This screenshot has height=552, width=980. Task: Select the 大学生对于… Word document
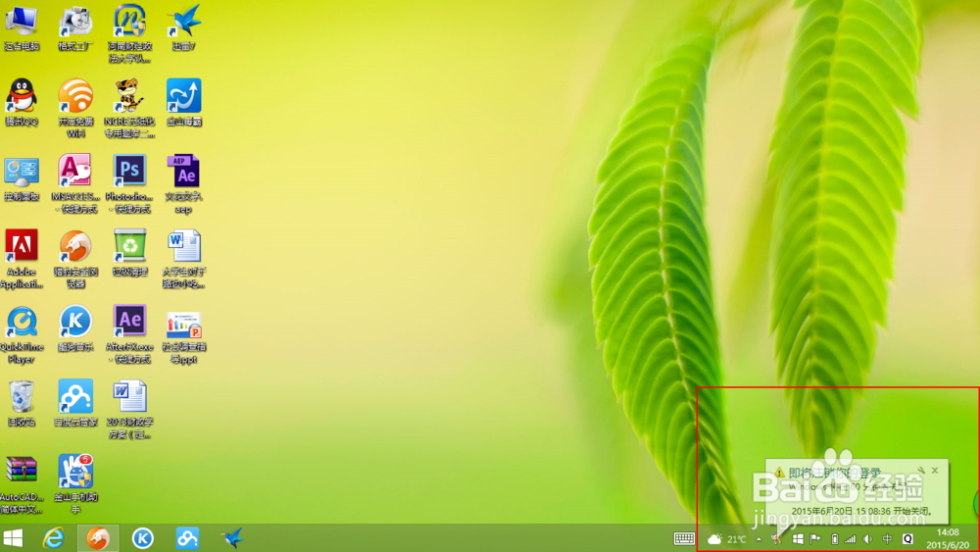point(184,259)
